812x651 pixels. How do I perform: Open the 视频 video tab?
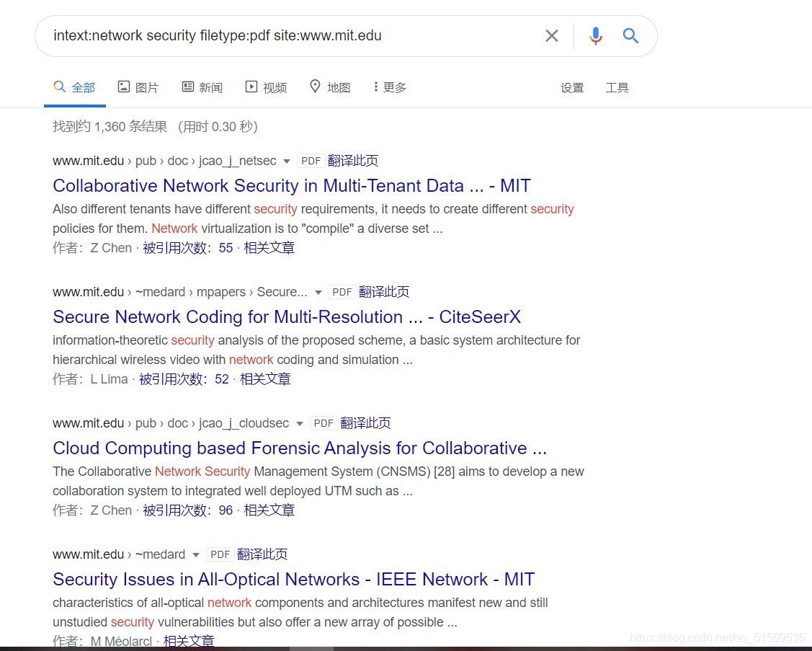pyautogui.click(x=266, y=87)
